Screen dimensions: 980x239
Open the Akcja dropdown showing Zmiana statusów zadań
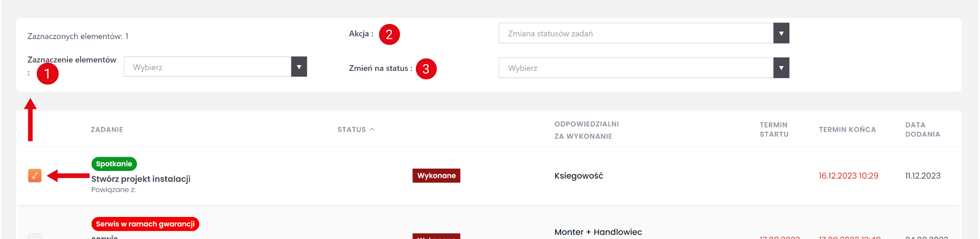(635, 34)
